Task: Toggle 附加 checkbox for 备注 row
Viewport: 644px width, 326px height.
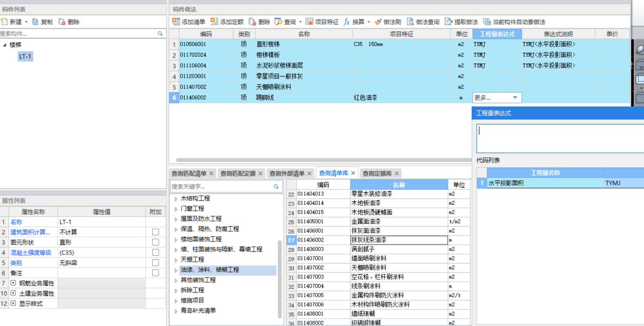Action: (x=156, y=273)
